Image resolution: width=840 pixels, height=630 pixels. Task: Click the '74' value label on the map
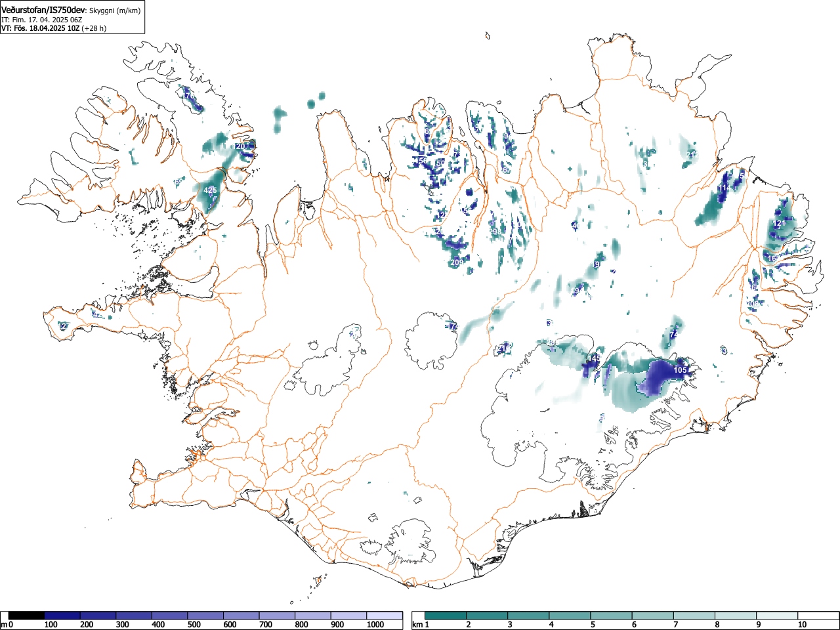point(673,335)
